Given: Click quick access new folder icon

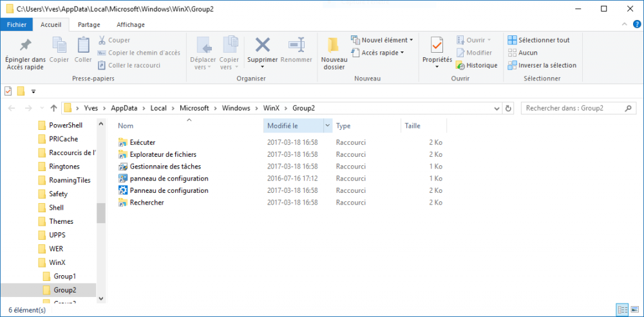Looking at the screenshot, I should 21,91.
